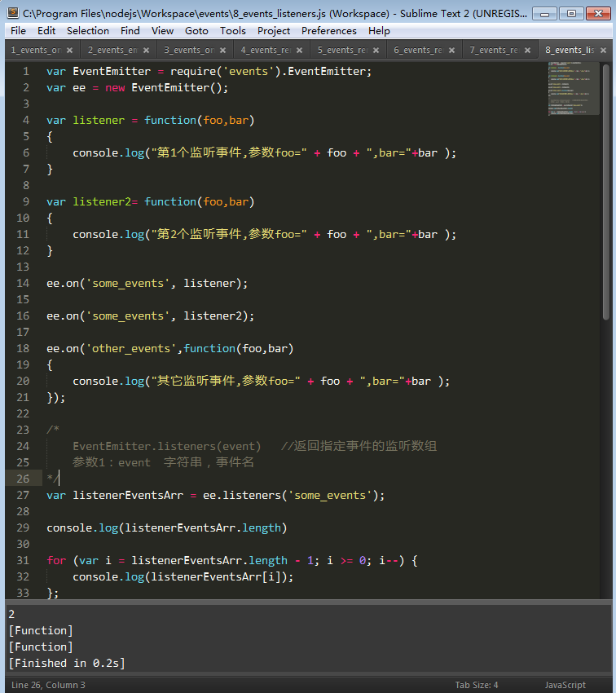Viewport: 616px width, 693px height.
Task: Click console.log on line 29
Action: tap(82, 528)
